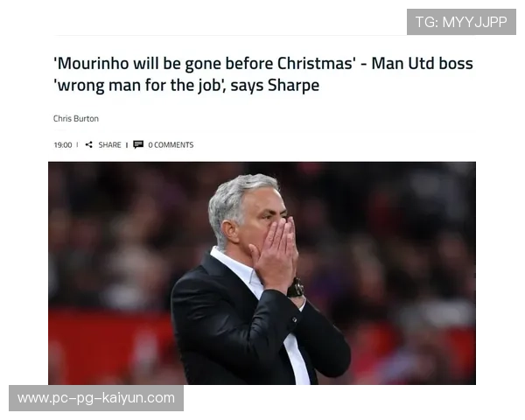Click "Man Utd boss" in the headline
This screenshot has height=420, width=525.
click(x=423, y=63)
